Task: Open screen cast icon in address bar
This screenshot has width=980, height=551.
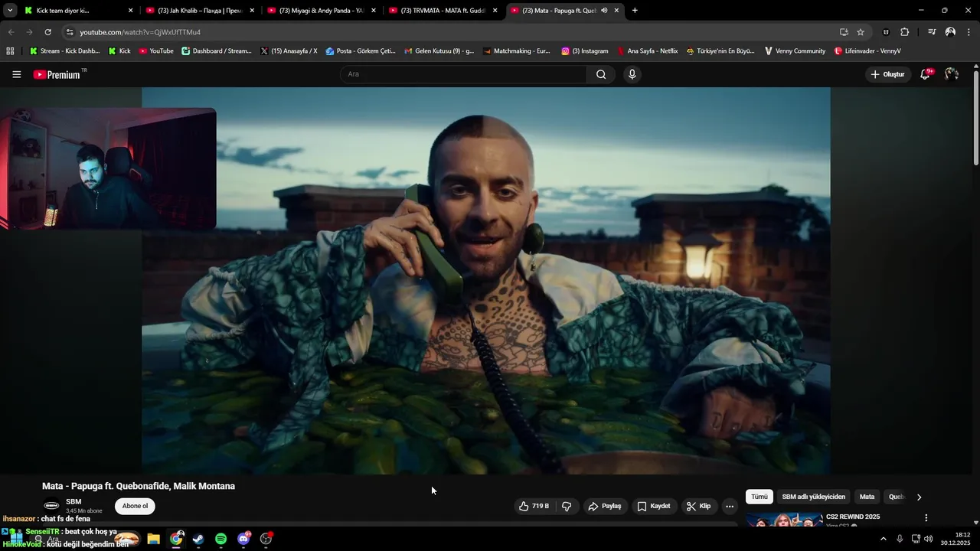Action: point(844,32)
